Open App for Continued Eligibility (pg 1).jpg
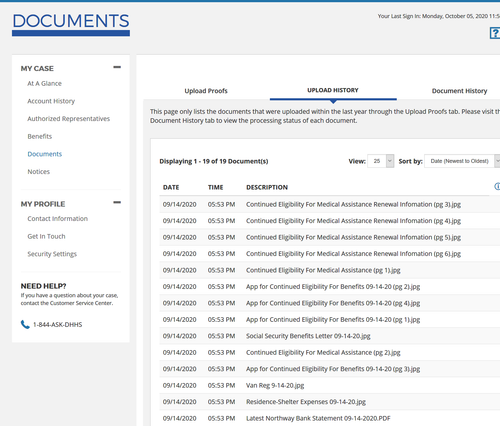 tap(333, 319)
